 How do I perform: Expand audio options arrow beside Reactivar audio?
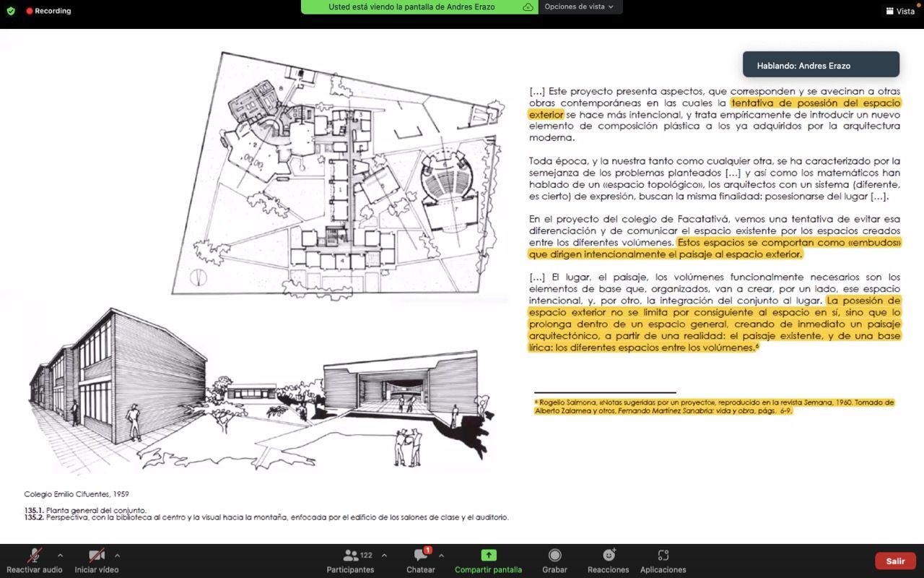pyautogui.click(x=60, y=555)
